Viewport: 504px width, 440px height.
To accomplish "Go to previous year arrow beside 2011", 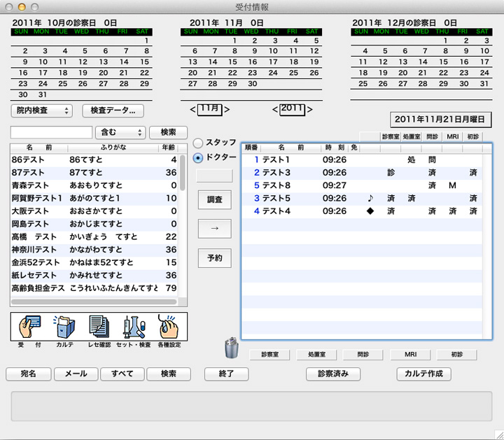I will (x=275, y=110).
